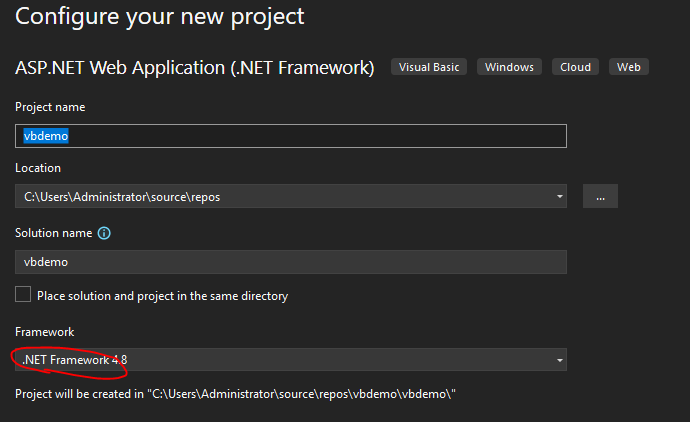Click the 'Project will be created in' path text
The image size is (690, 422).
[235, 394]
